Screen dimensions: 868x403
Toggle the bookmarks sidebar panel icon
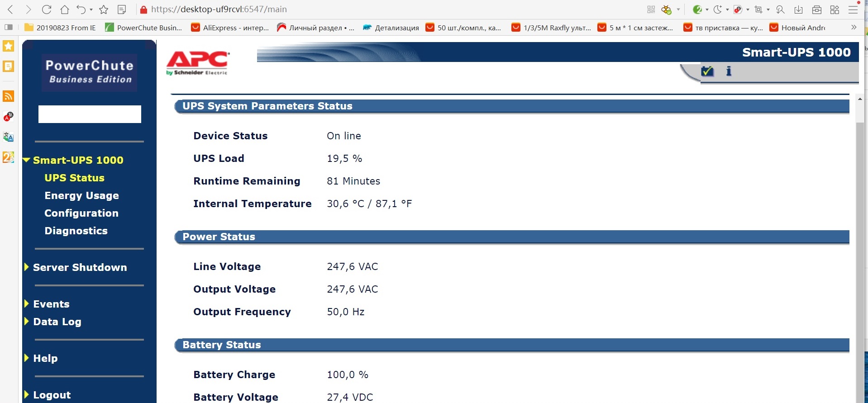click(9, 28)
